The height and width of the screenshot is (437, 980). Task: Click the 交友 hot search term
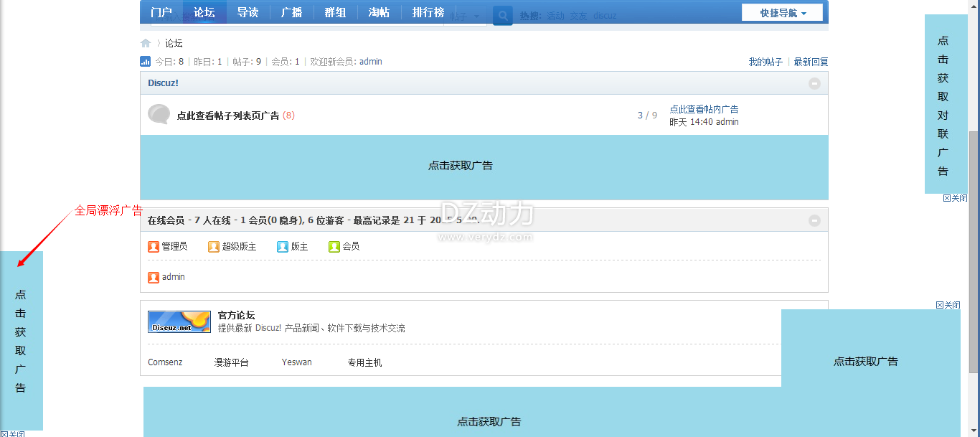click(578, 16)
